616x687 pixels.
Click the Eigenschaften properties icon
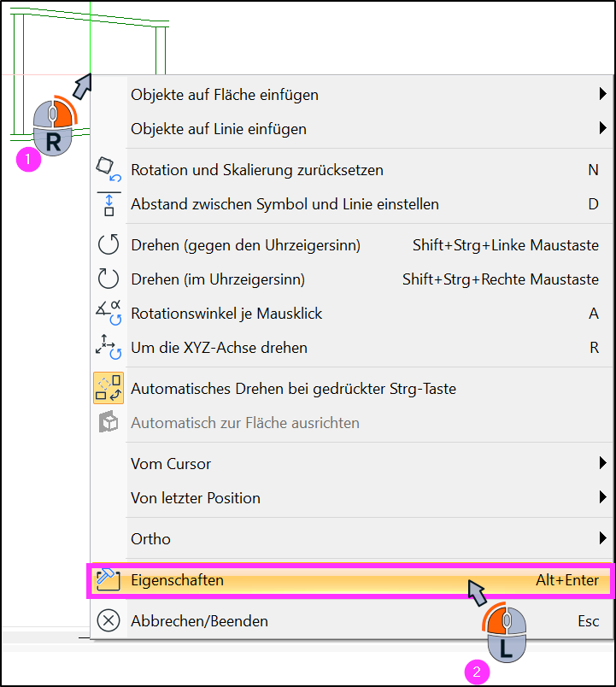tap(109, 579)
